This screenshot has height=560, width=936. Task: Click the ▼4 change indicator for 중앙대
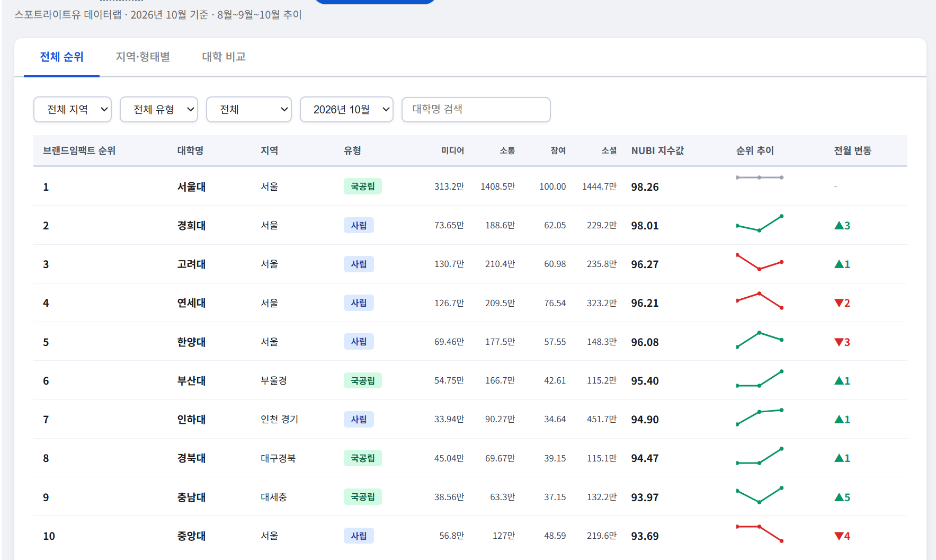(842, 536)
